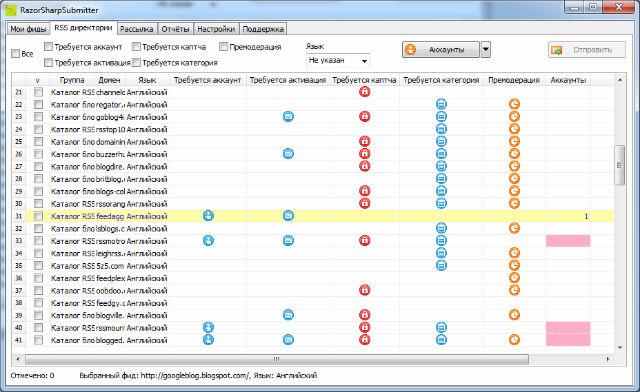This screenshot has height=392, width=640.
Task: Click the moderation clock icon in row 28
Action: pos(514,178)
